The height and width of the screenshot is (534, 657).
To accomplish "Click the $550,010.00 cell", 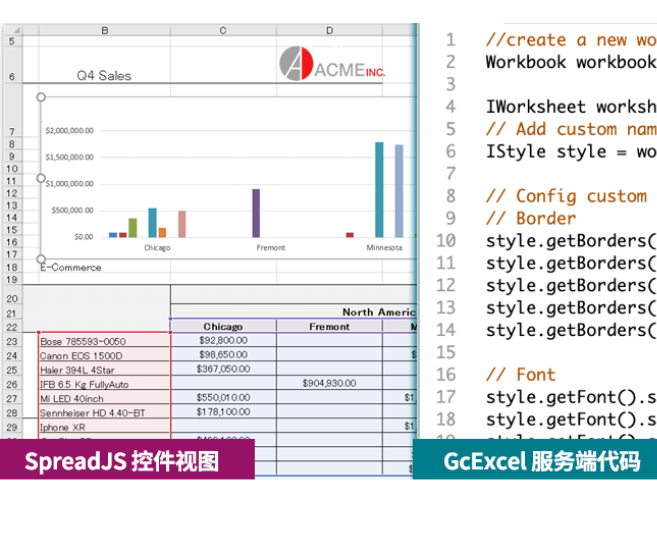I will click(x=223, y=397).
